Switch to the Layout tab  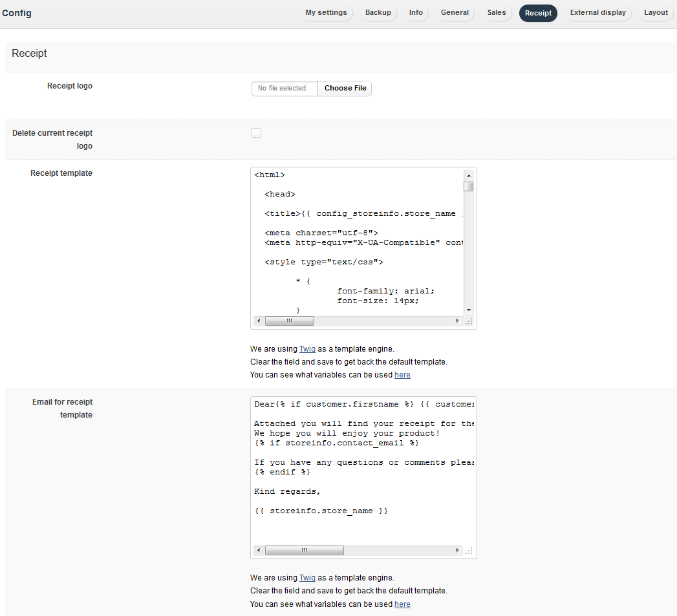click(x=656, y=13)
